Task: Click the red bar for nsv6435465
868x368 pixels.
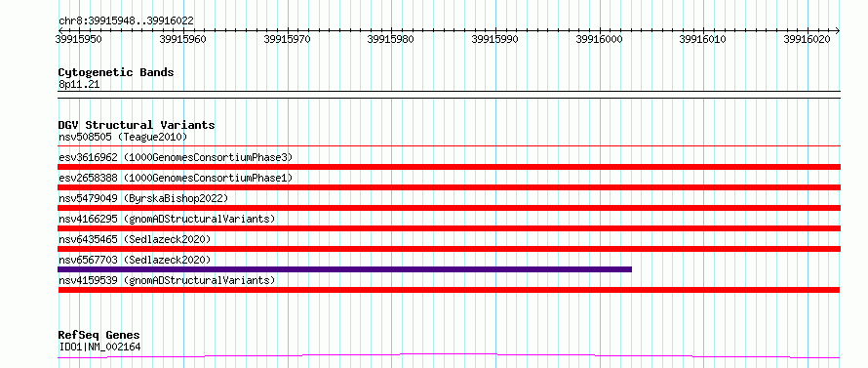Action: pos(449,249)
